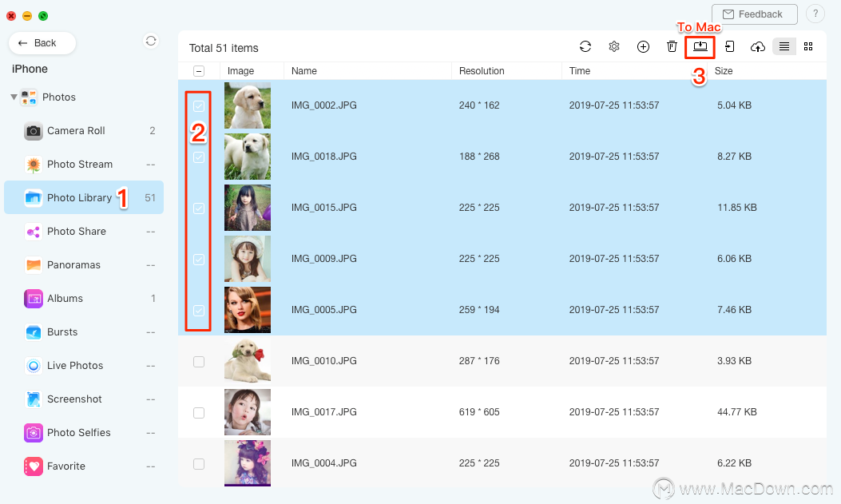Open Albums category
This screenshot has width=841, height=504.
pos(84,298)
